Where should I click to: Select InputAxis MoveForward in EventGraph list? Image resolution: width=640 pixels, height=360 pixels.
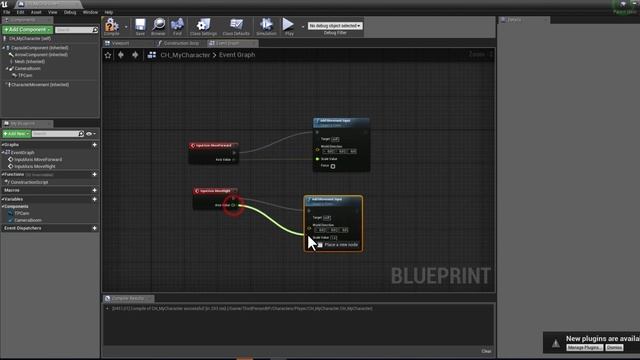tap(38, 160)
